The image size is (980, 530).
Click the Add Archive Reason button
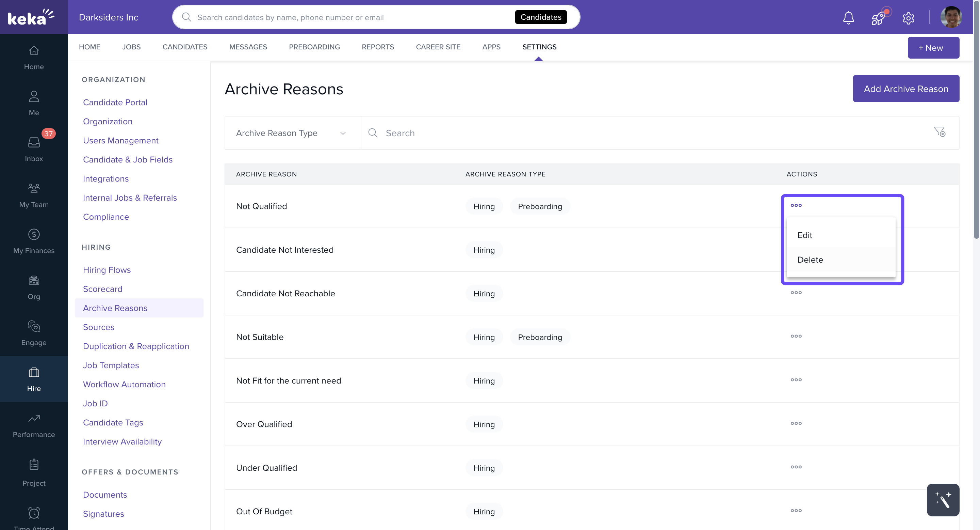coord(905,89)
